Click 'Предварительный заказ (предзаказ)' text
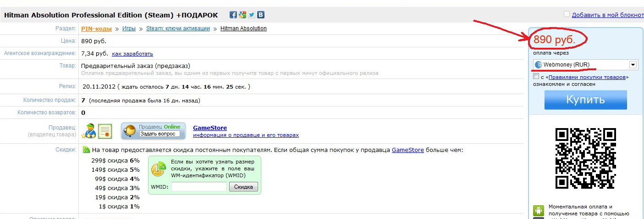644x219 pixels. point(136,66)
